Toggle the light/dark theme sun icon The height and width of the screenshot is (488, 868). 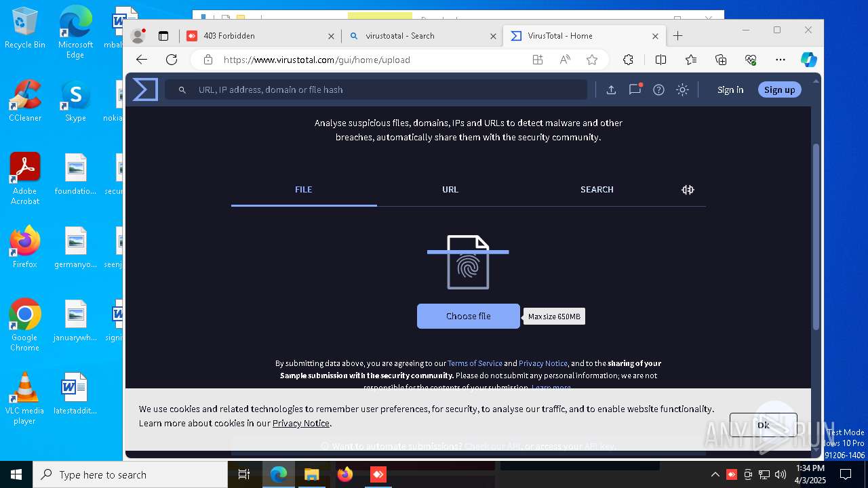point(682,89)
